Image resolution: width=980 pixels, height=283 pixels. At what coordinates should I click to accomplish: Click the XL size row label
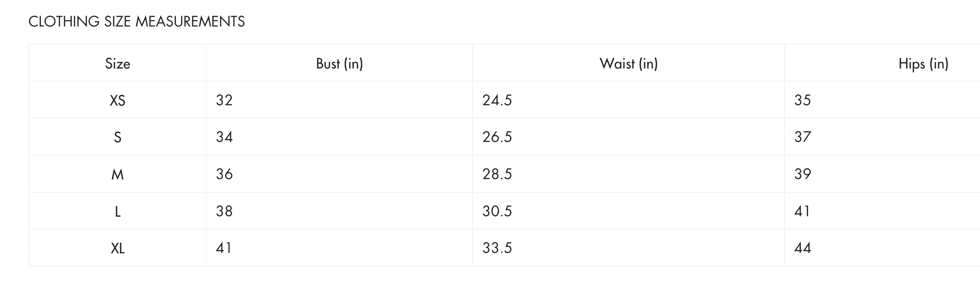pyautogui.click(x=117, y=248)
